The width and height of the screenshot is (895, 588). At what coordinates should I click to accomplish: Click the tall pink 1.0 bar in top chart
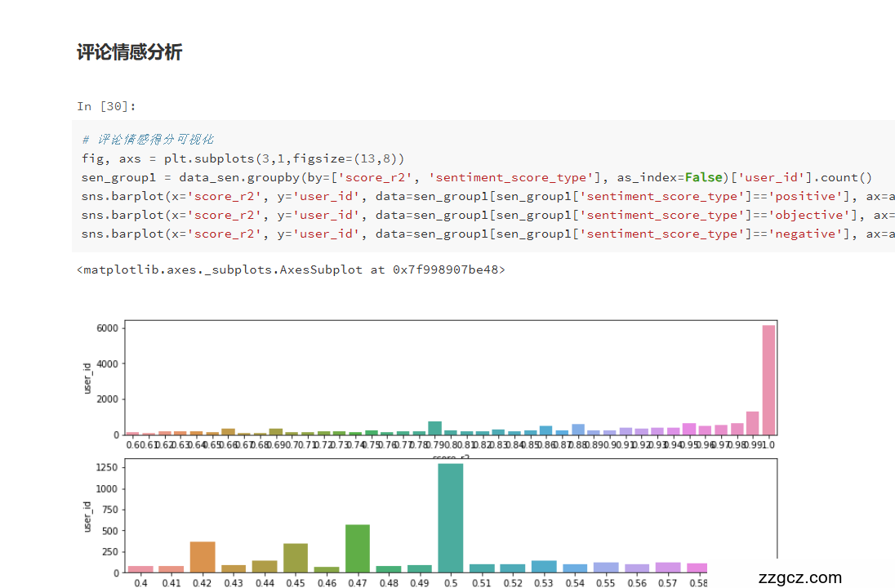768,380
